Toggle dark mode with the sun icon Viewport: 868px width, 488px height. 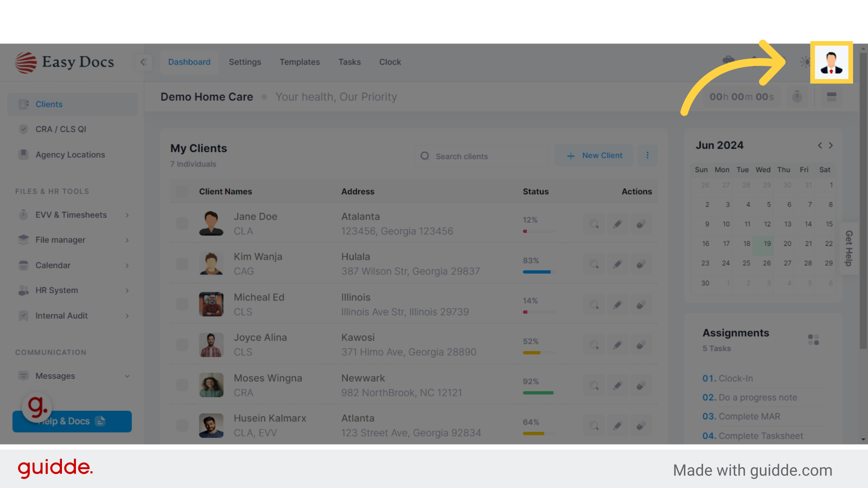[x=805, y=62]
